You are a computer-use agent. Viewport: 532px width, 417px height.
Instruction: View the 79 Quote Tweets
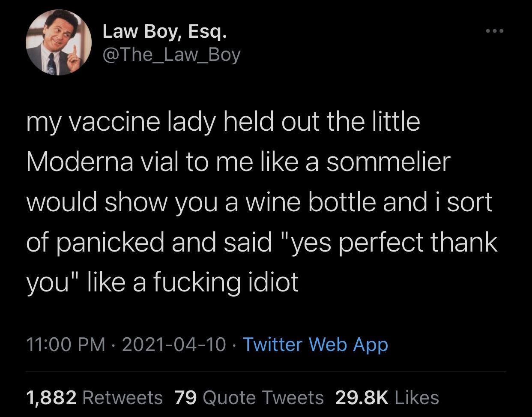coord(249,397)
